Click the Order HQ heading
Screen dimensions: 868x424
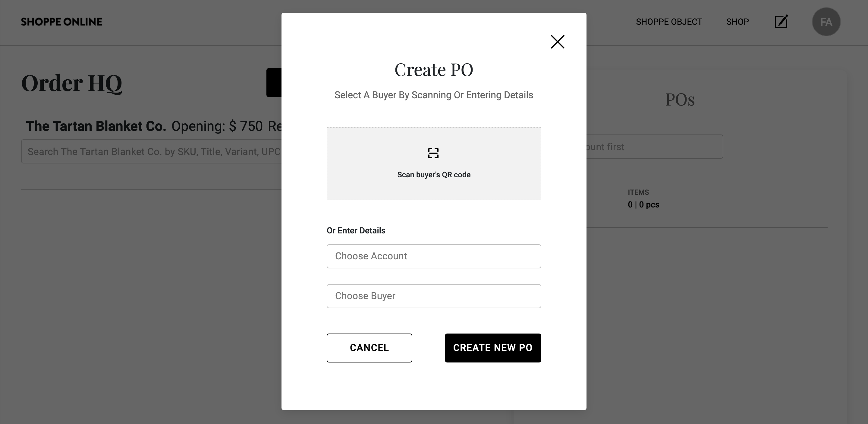coord(72,83)
